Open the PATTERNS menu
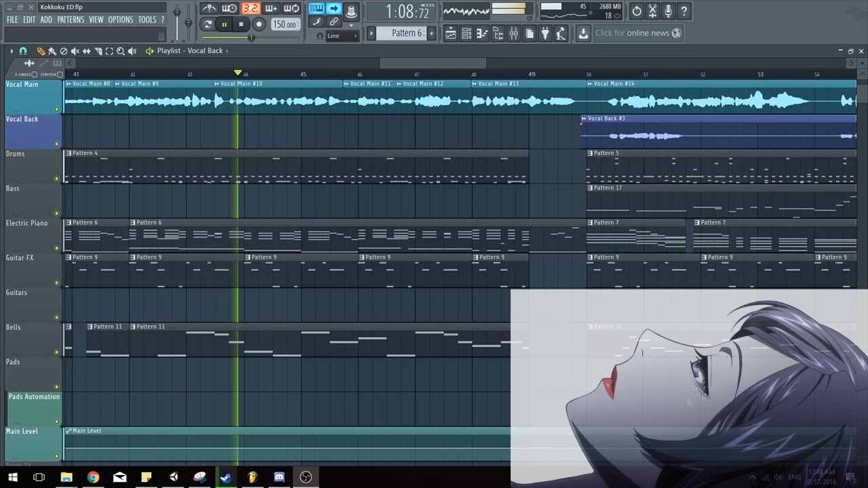Viewport: 868px width, 488px height. (71, 20)
